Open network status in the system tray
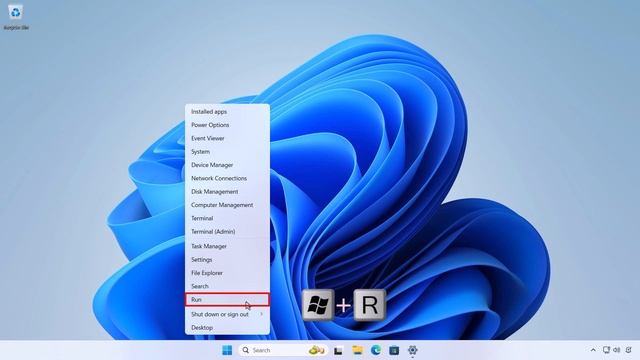 coord(607,350)
